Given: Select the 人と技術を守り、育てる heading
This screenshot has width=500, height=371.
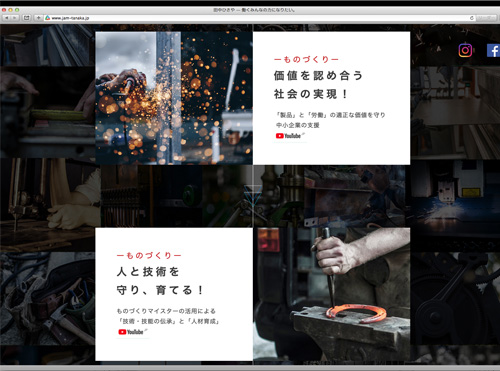Looking at the screenshot, I should (x=160, y=281).
